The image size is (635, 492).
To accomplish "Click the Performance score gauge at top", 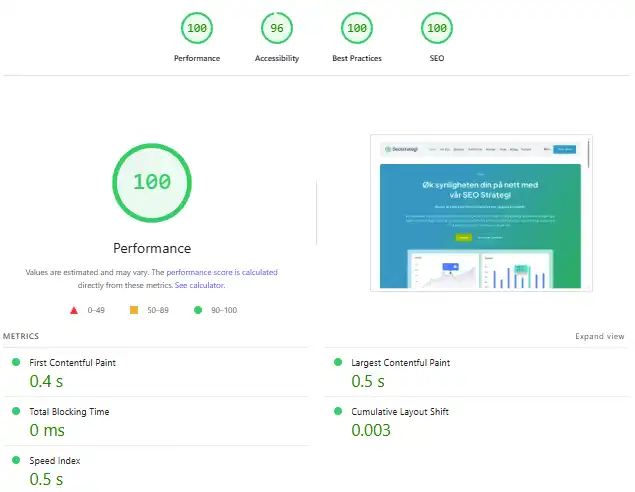I will (x=197, y=28).
